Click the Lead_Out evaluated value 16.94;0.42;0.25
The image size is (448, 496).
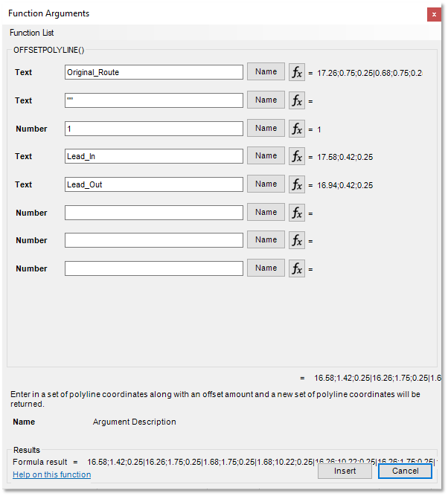pyautogui.click(x=345, y=185)
